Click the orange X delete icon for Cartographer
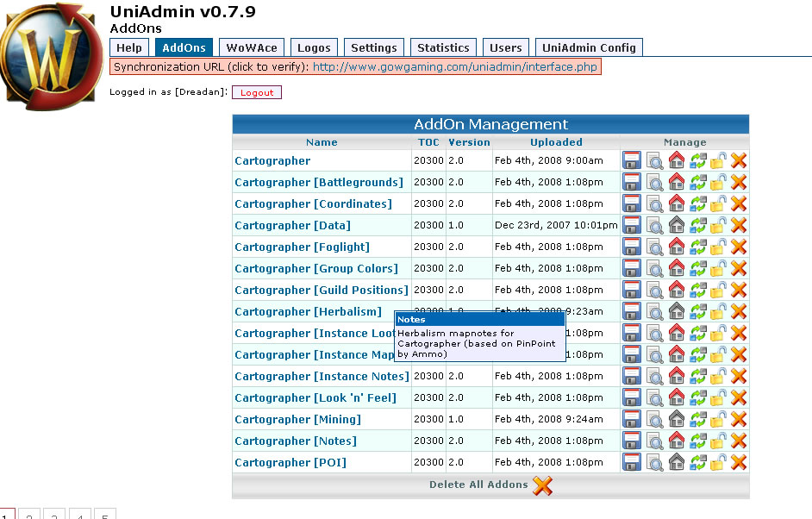Viewport: 812px width, 519px height. point(739,160)
